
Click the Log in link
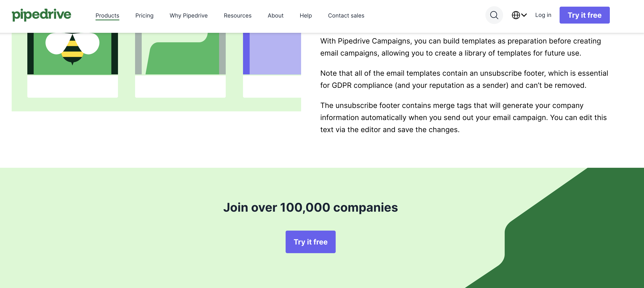[x=543, y=15]
